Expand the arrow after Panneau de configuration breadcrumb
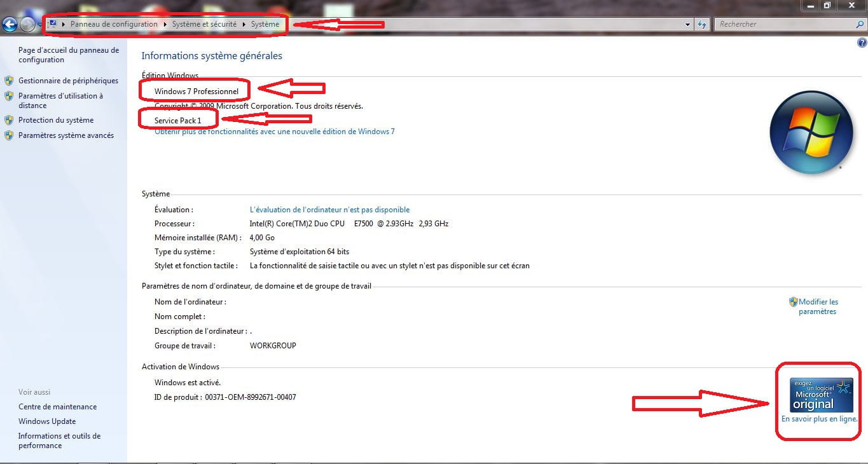 tap(165, 24)
